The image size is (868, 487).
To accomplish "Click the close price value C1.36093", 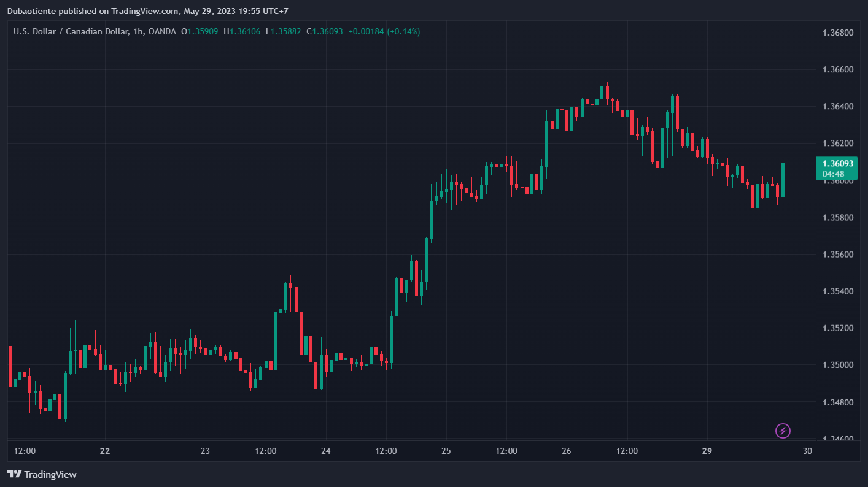I will 325,31.
